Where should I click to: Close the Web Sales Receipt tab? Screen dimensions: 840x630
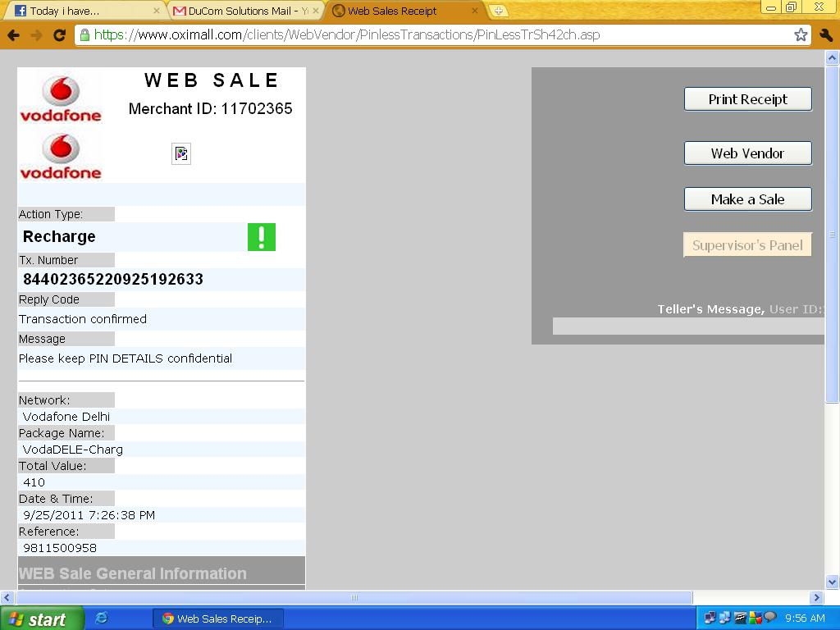click(x=475, y=11)
